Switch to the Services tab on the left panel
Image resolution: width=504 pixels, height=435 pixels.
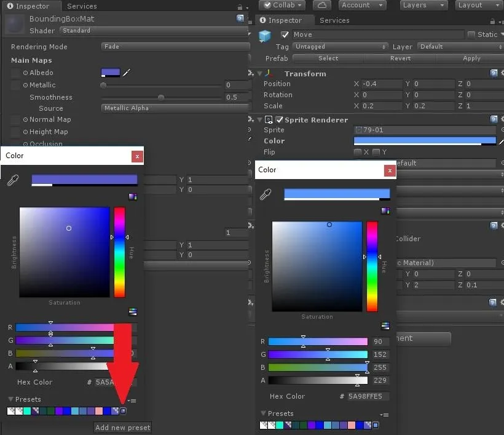[82, 6]
